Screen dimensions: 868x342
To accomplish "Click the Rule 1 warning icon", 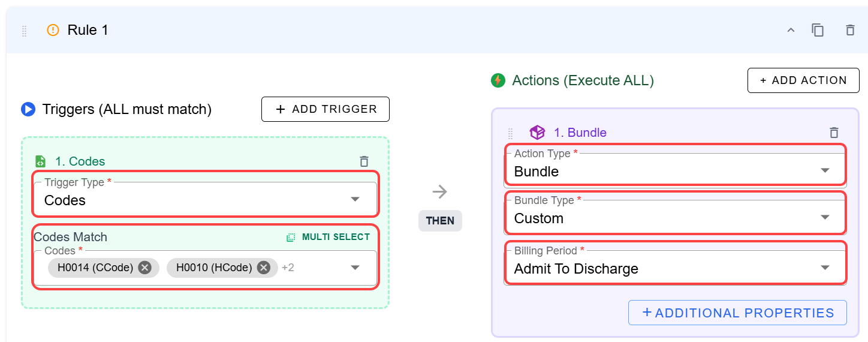I will 53,30.
